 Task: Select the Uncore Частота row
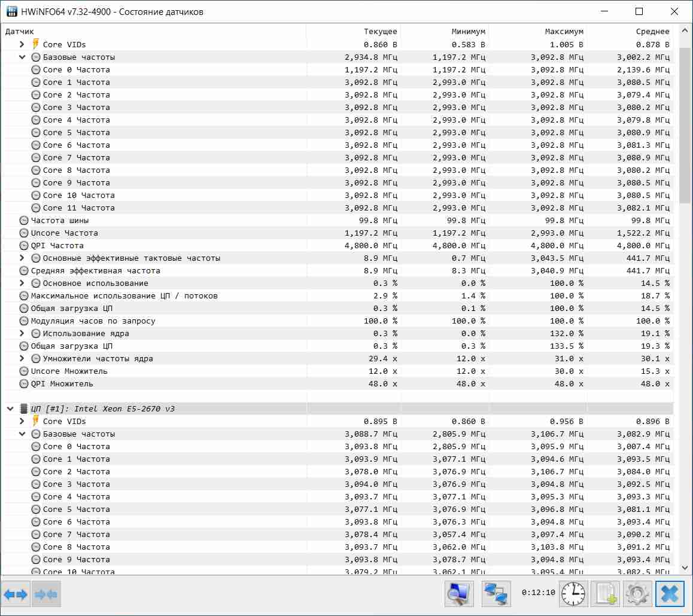click(338, 233)
